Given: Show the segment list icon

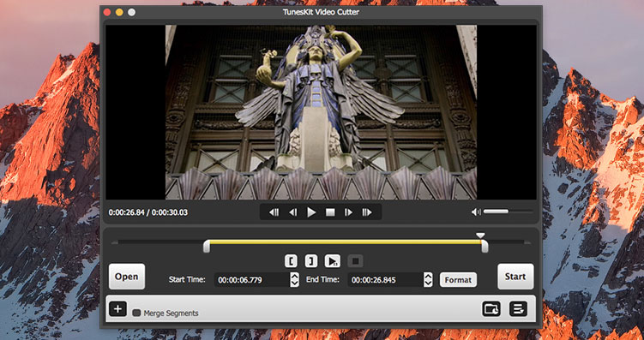Looking at the screenshot, I should tap(518, 309).
